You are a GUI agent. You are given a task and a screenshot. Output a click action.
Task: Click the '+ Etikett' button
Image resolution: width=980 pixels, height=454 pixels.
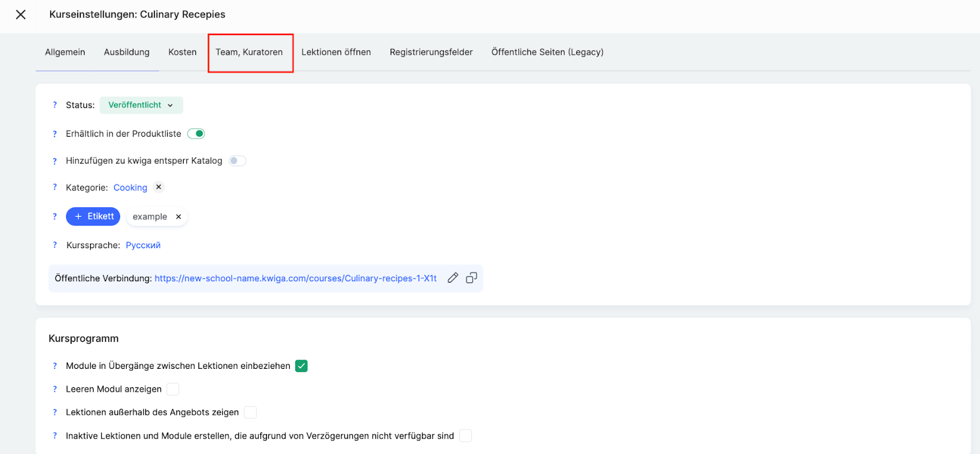click(93, 216)
